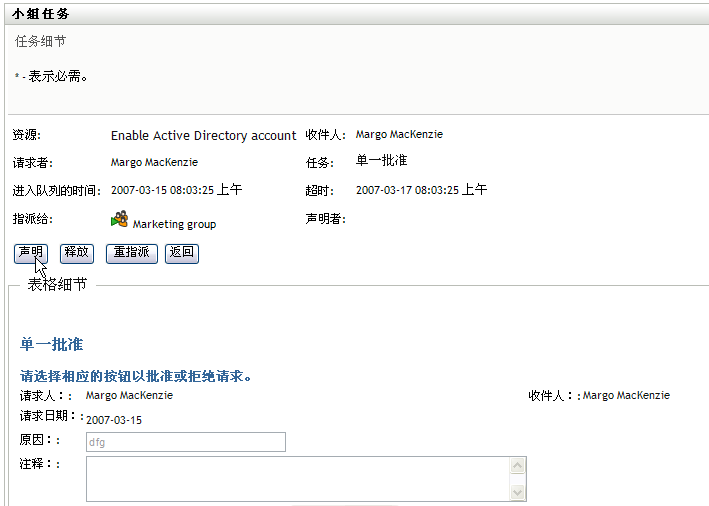Click the 任务细节 section heading
This screenshot has width=709, height=506.
tap(40, 42)
